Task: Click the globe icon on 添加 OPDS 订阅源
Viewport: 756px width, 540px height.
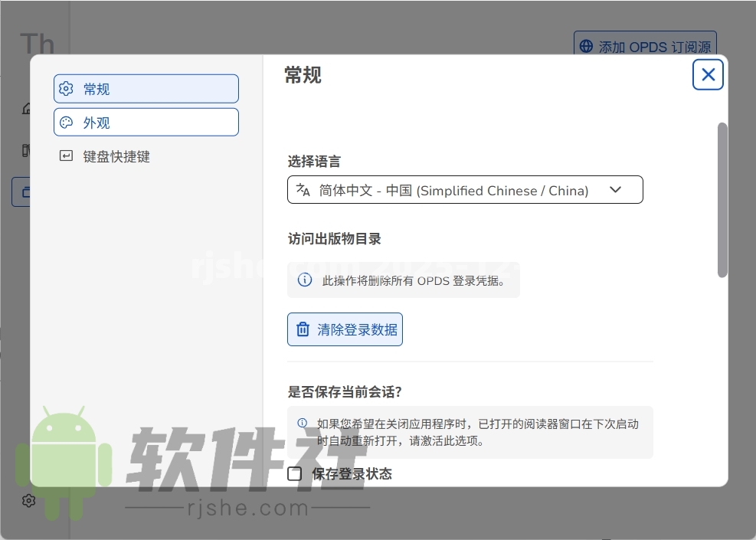Action: click(586, 47)
